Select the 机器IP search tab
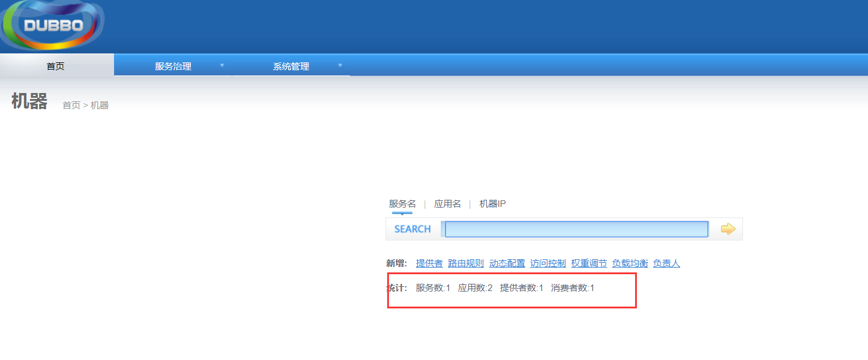868x360 pixels. (x=492, y=204)
